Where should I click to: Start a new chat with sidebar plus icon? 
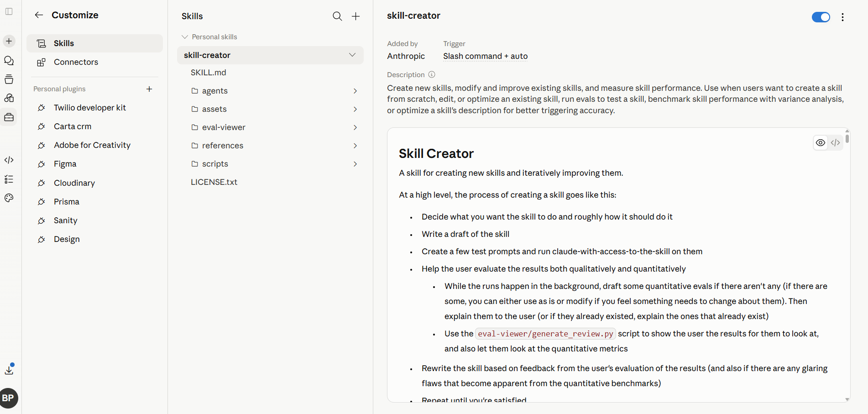coord(9,41)
